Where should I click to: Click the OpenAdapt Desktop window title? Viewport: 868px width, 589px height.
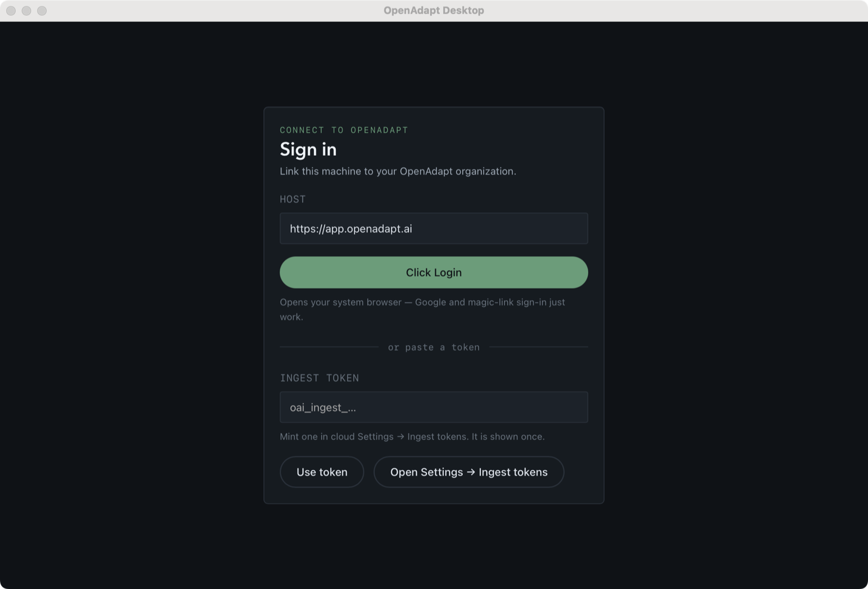[x=433, y=10]
